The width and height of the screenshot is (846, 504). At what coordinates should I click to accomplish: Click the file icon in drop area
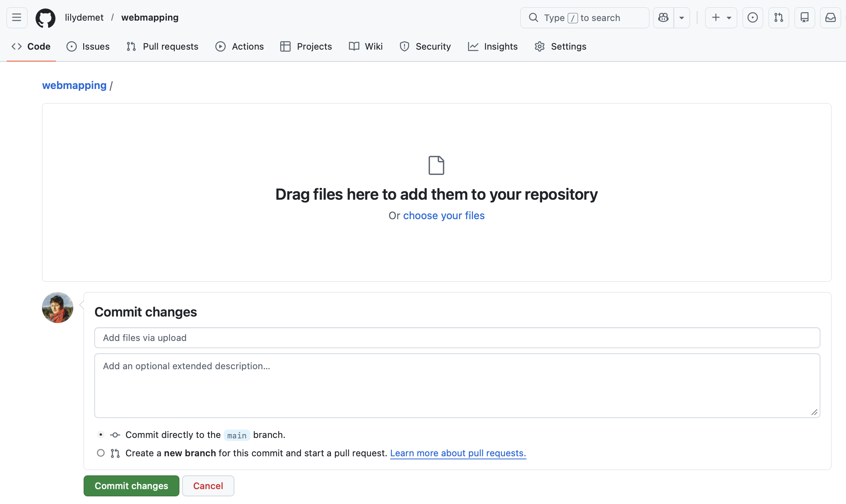(436, 165)
